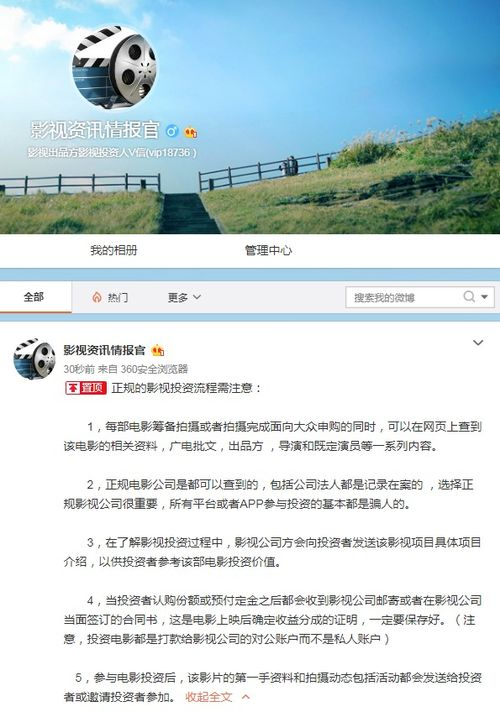This screenshot has height=712, width=500.
Task: Open the post options chevron menu
Action: [x=478, y=342]
